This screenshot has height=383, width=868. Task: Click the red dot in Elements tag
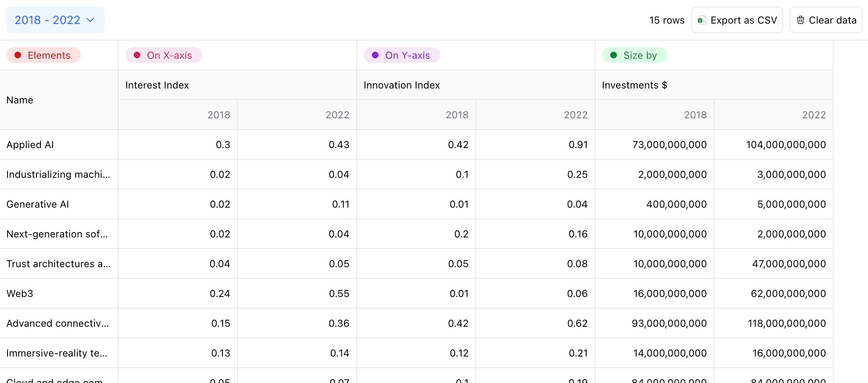18,55
